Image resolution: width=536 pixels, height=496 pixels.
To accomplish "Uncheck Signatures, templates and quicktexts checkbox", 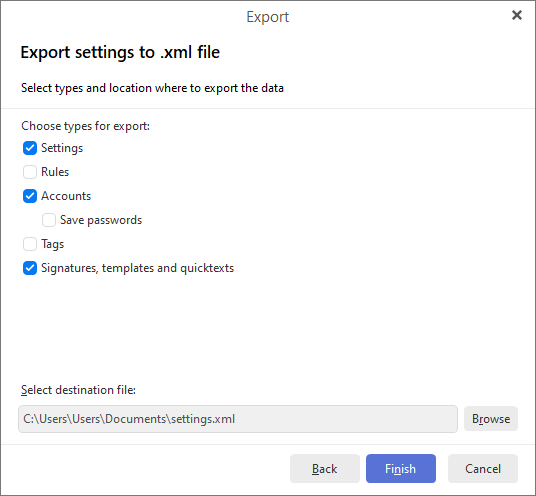I will (x=30, y=268).
